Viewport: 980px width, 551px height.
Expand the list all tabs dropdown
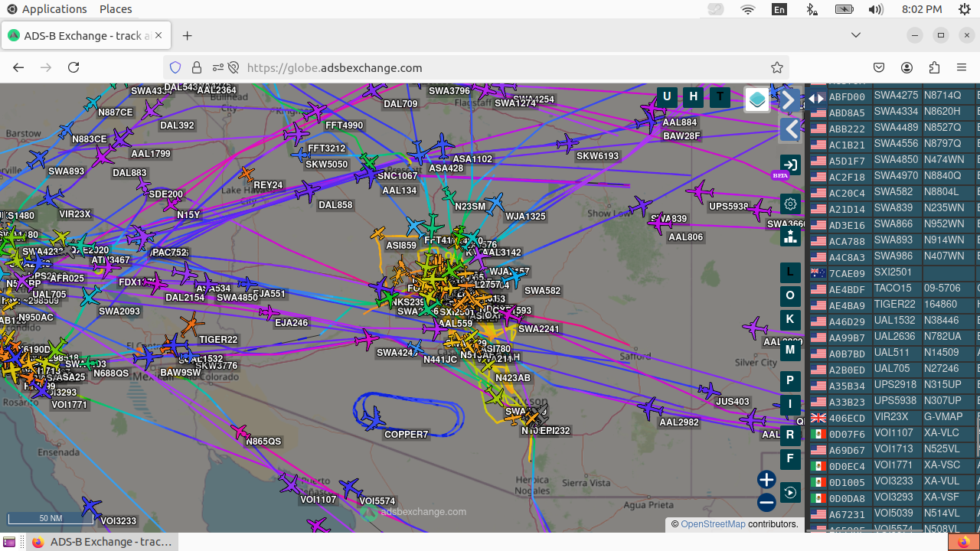(856, 35)
